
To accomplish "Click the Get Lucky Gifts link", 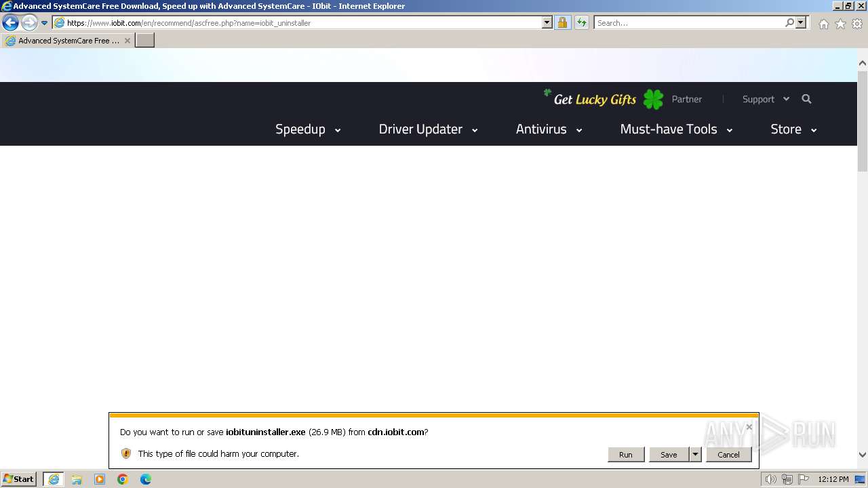I will point(595,100).
